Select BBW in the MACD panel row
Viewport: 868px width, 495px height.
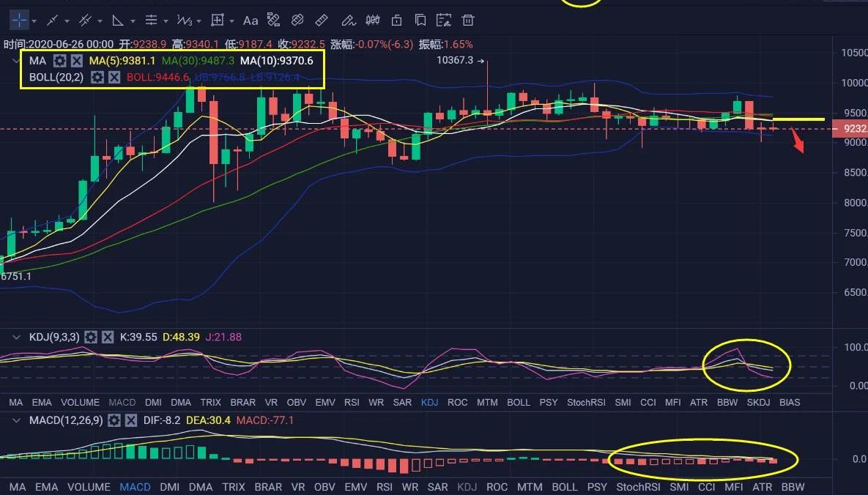click(793, 487)
